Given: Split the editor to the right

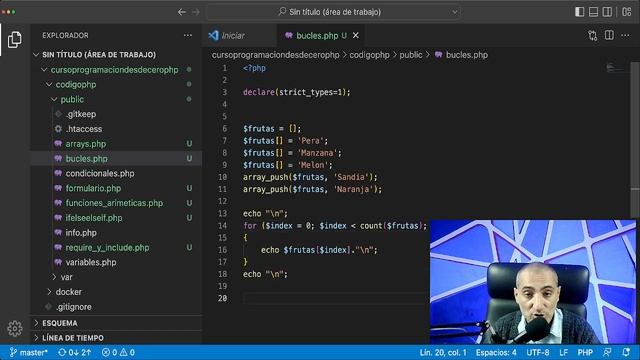Looking at the screenshot, I should pos(609,36).
